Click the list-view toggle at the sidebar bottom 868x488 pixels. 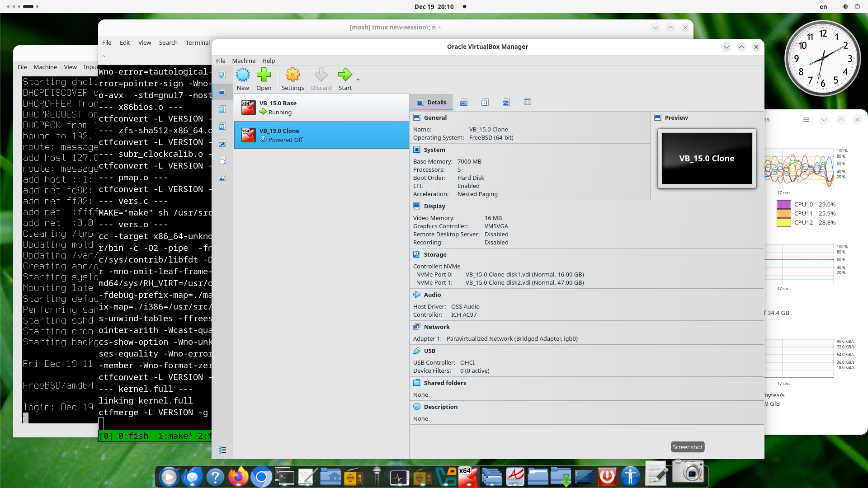point(222,450)
